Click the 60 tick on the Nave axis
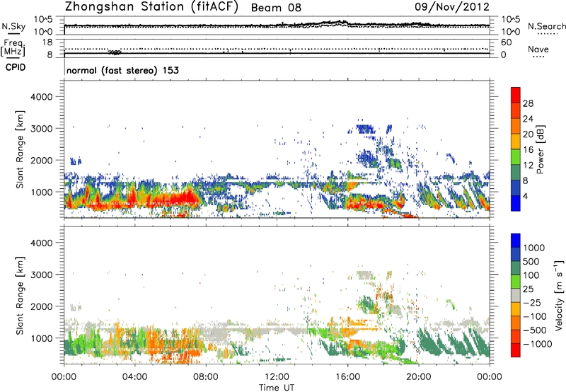Image resolution: width=566 pixels, height=392 pixels. click(x=506, y=42)
